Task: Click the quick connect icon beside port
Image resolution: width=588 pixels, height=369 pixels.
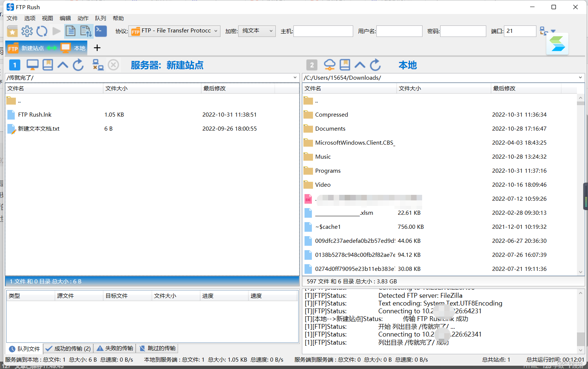Action: (x=544, y=31)
